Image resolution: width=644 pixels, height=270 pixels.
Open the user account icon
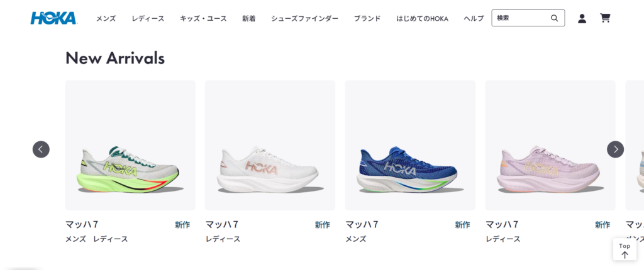582,18
